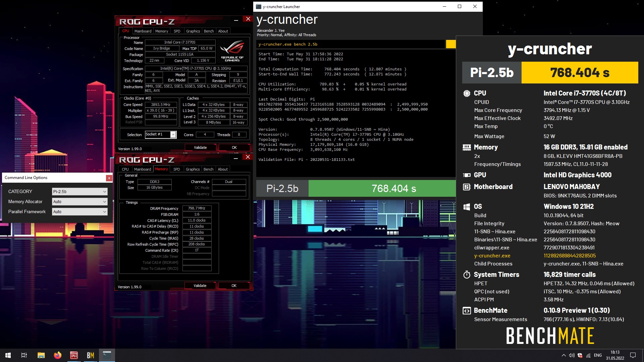Click the Republic of Gamers logo in CPU-Z
The height and width of the screenshot is (362, 644).
tap(232, 51)
